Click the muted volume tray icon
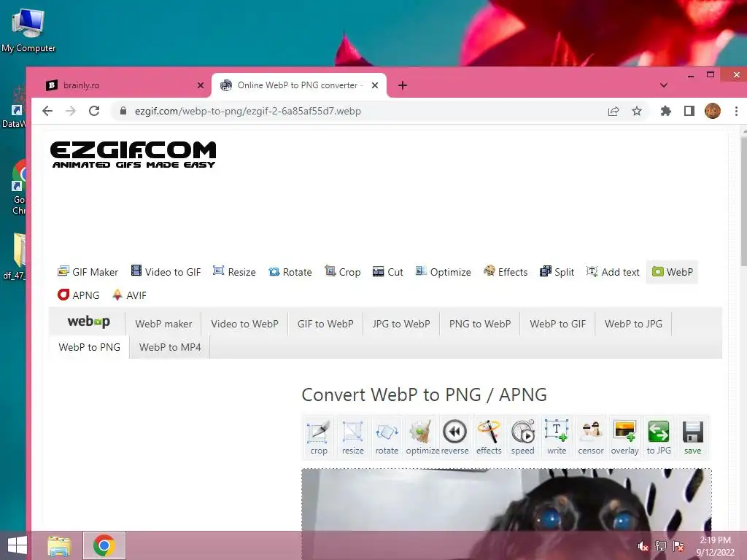Screen dimensions: 747x560 tap(643, 546)
